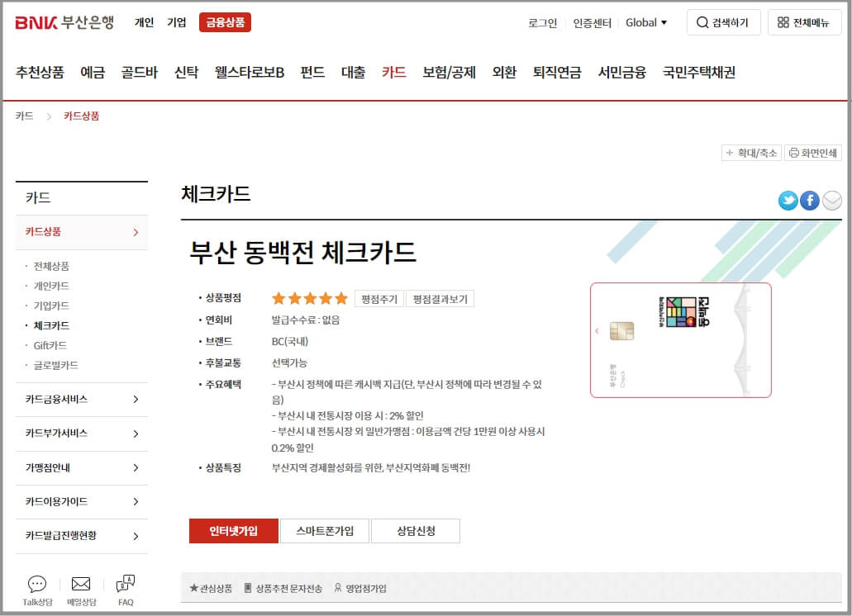The image size is (852, 616).
Task: Expand 카드발급진행현황 sidebar item
Action: click(82, 536)
